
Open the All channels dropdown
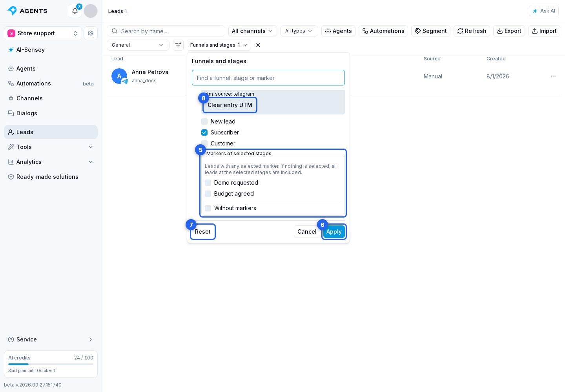click(253, 31)
